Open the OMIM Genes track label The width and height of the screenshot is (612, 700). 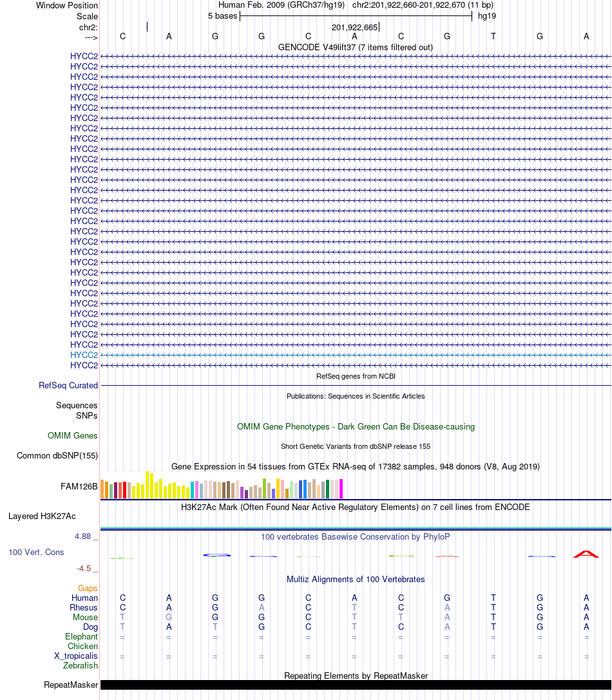click(x=73, y=435)
